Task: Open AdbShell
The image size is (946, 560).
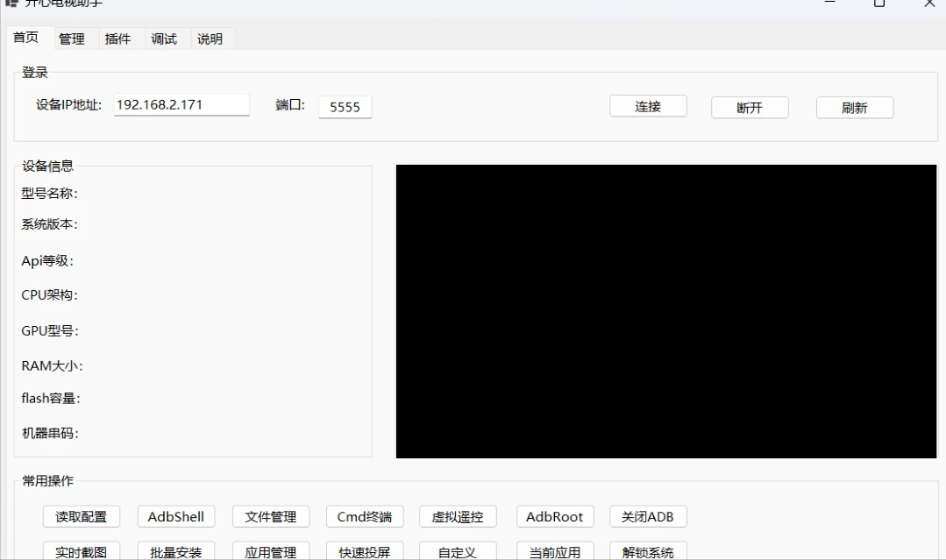Action: (x=176, y=516)
